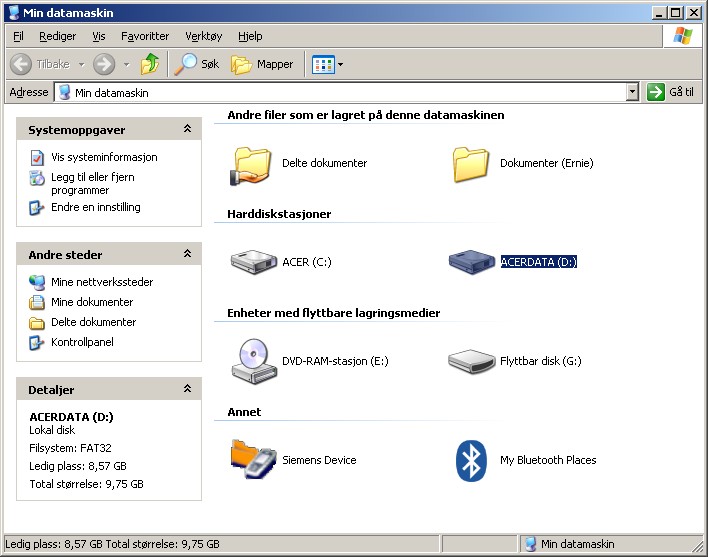
Task: Select the My Bluetooth Places icon
Action: (471, 461)
